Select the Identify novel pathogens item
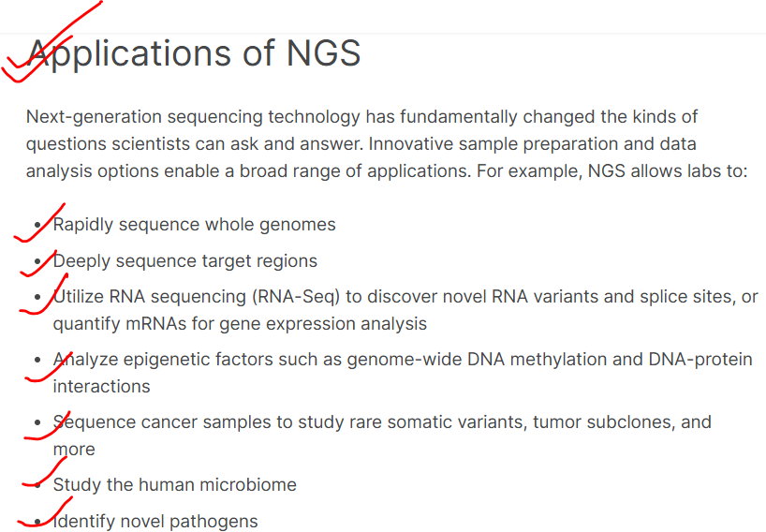766x532 pixels. tap(155, 522)
